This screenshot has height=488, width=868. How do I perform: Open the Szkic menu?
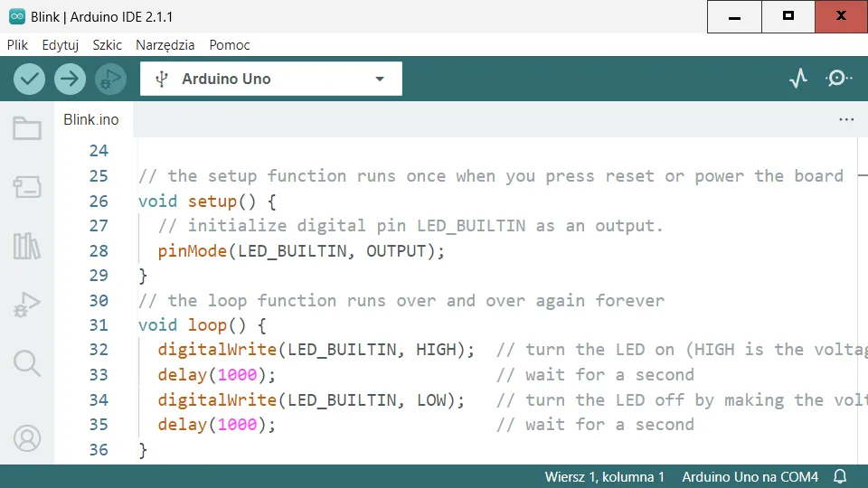point(107,45)
